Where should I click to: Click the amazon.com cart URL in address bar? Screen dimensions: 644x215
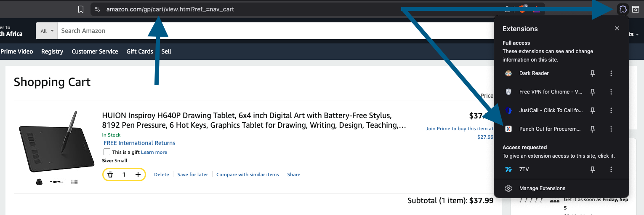pyautogui.click(x=170, y=9)
